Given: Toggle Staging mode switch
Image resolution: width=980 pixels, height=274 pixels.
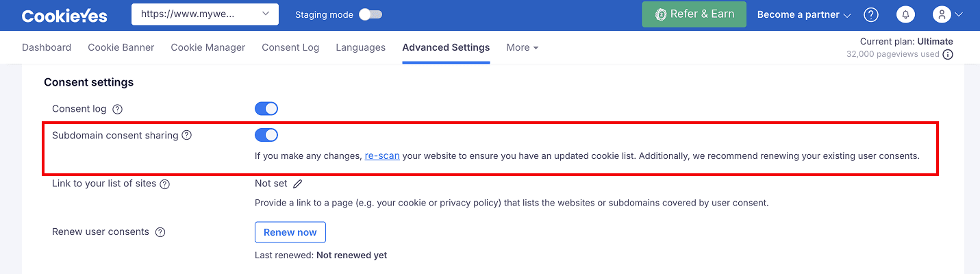Looking at the screenshot, I should click(x=371, y=14).
